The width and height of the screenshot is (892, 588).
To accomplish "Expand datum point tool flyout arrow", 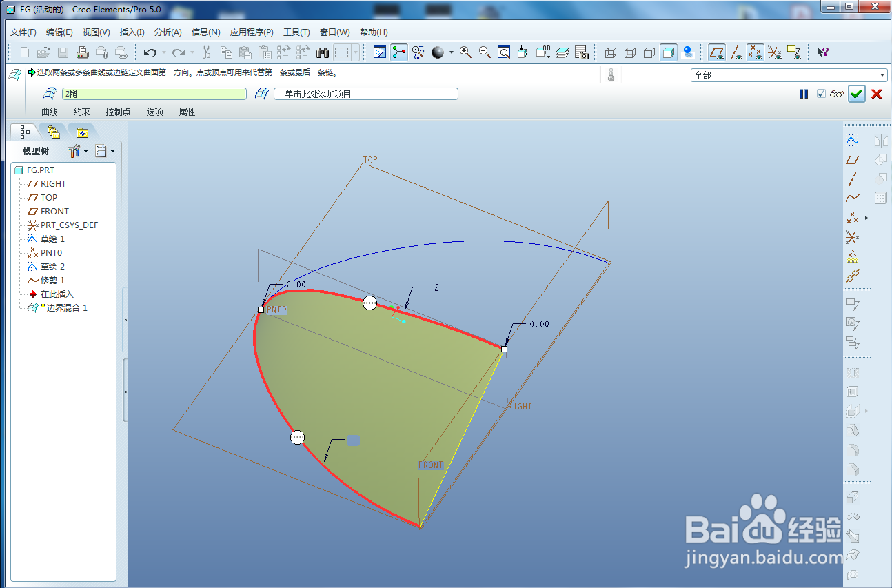I will [x=866, y=218].
